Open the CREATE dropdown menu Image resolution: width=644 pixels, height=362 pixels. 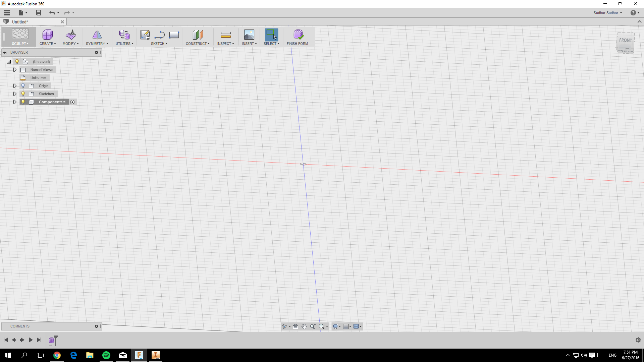click(48, 44)
